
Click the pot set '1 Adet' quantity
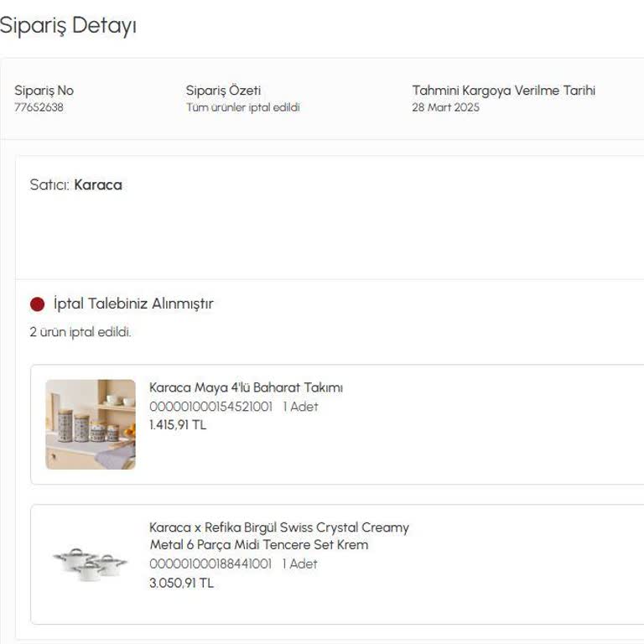tap(300, 563)
